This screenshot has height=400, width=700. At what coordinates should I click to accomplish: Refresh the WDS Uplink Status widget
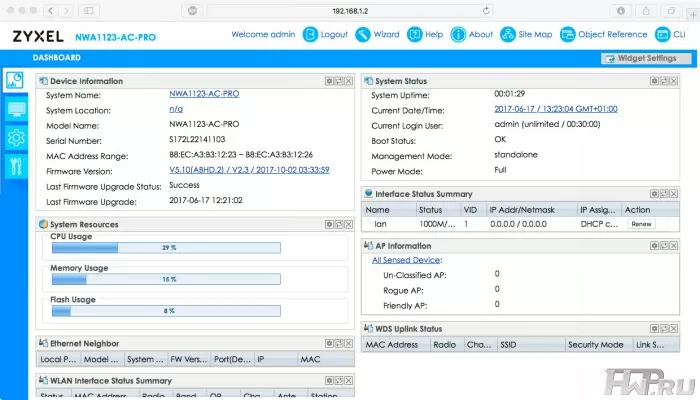[x=664, y=329]
